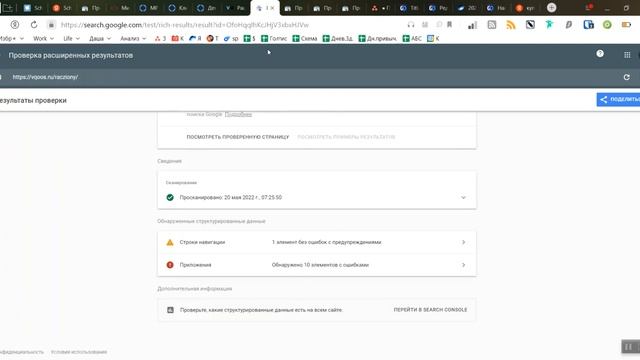Click the chart icon beside Проверьте, какие структурированные данные
The width and height of the screenshot is (640, 360).
[170, 310]
